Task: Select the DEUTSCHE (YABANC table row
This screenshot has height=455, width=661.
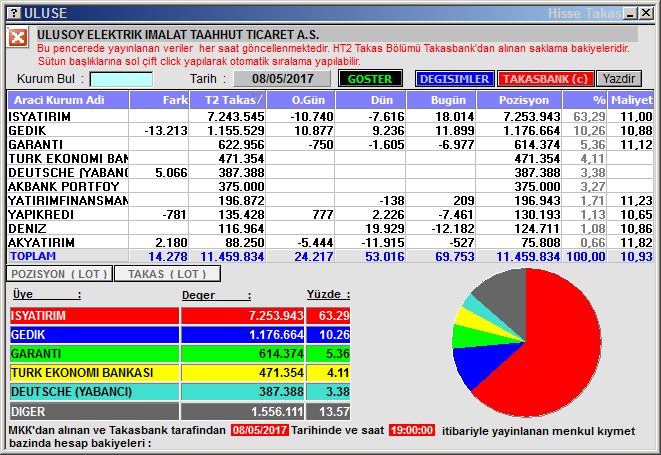Action: (330, 172)
